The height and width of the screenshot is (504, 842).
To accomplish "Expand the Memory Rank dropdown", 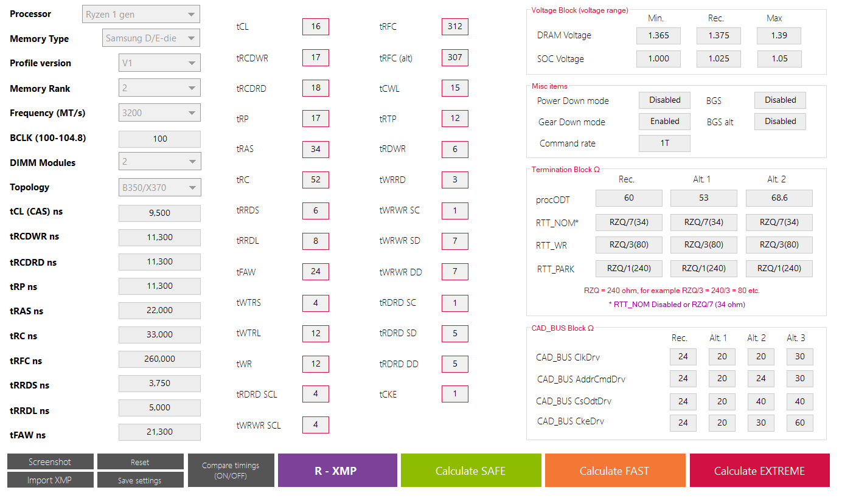I will click(x=159, y=88).
